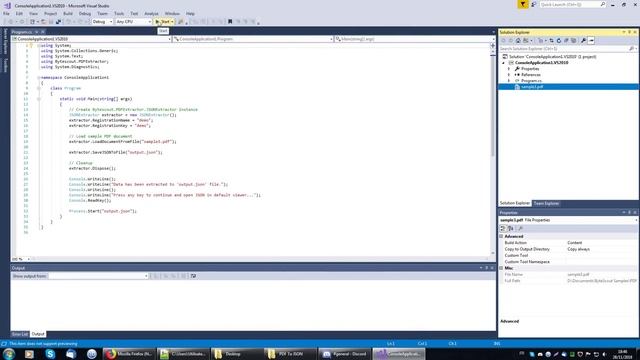Click the green Start debugging button
Image resolution: width=640 pixels, height=360 pixels.
[164, 22]
